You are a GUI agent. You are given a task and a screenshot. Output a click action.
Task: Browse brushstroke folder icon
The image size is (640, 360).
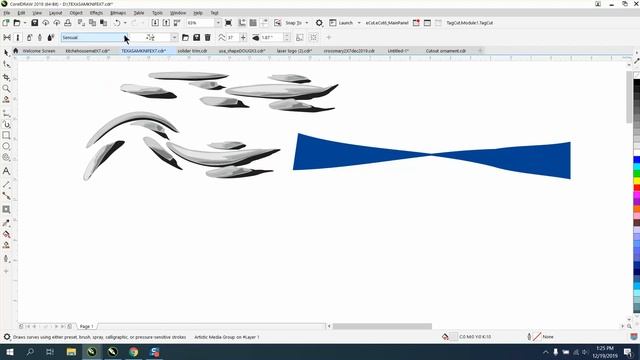185,38
